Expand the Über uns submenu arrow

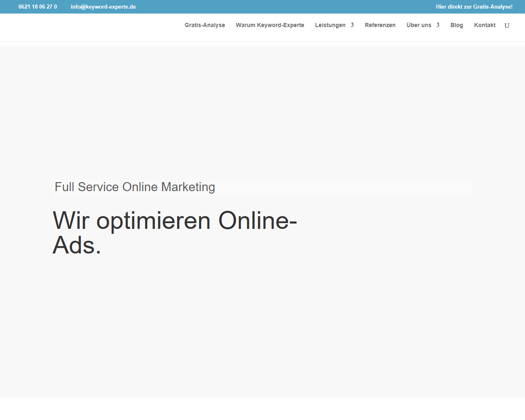pos(438,25)
